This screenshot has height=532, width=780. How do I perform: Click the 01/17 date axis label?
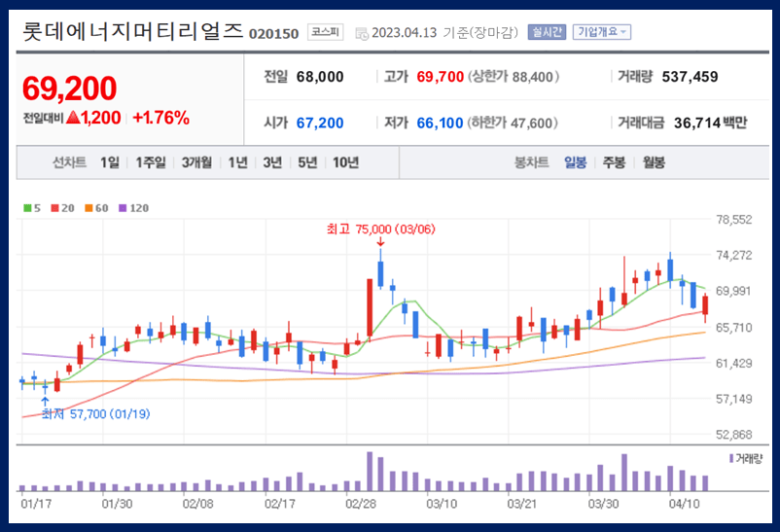coord(36,504)
